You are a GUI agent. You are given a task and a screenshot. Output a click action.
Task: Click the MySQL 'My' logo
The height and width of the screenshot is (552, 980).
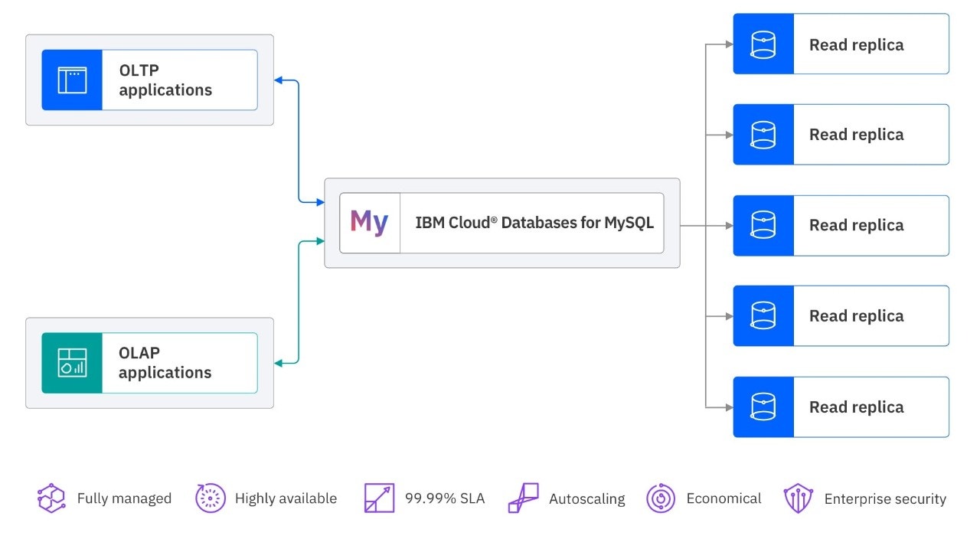[x=369, y=223]
